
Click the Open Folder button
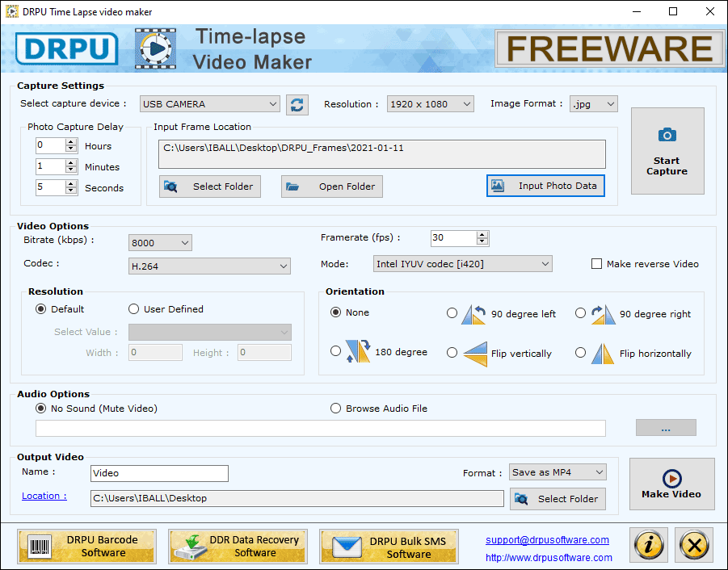[332, 187]
